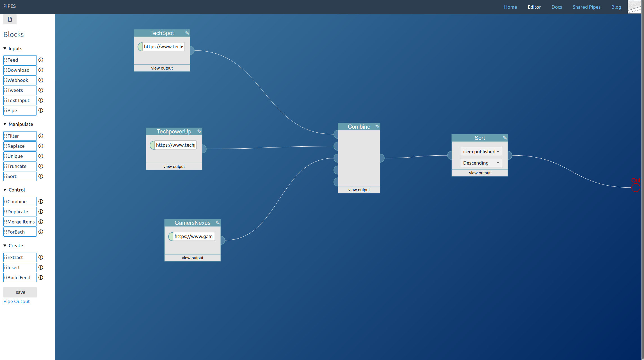Select Editor in top navigation

(534, 7)
